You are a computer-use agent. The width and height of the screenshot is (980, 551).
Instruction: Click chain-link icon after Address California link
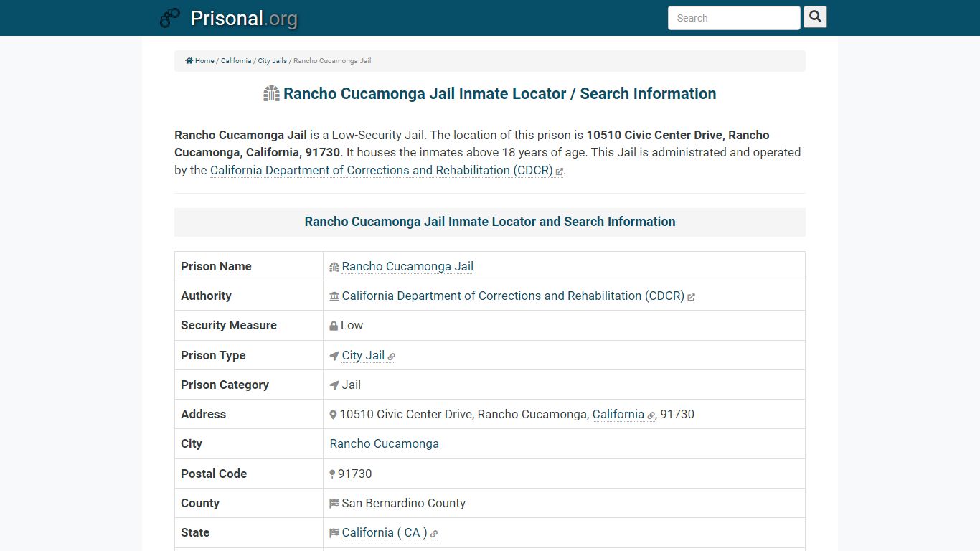651,415
